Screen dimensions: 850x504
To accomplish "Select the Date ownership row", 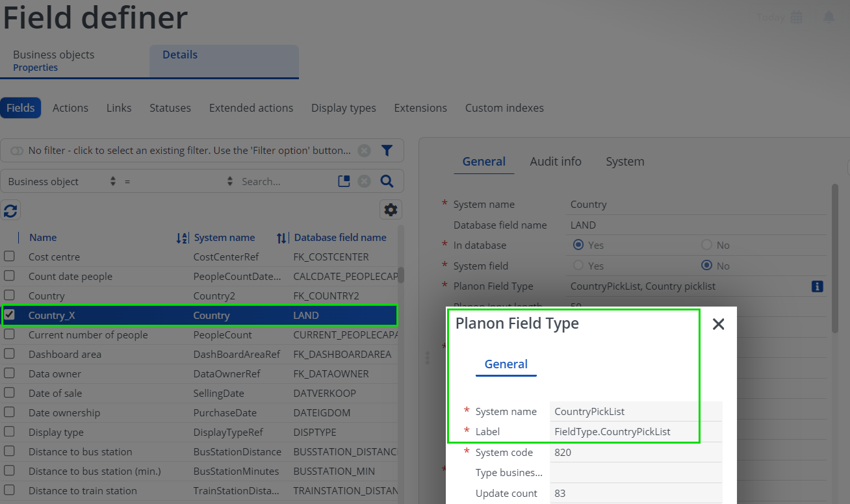I will point(199,413).
